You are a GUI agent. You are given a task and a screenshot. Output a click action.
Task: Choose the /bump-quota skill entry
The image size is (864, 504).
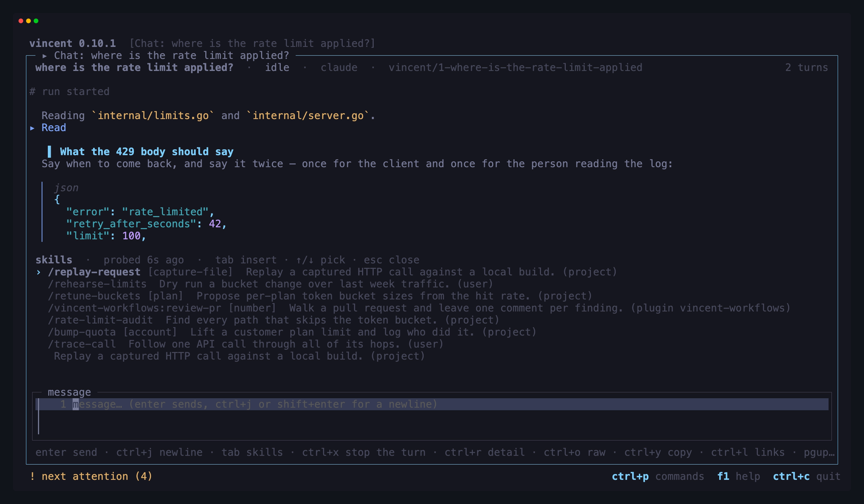tap(292, 332)
